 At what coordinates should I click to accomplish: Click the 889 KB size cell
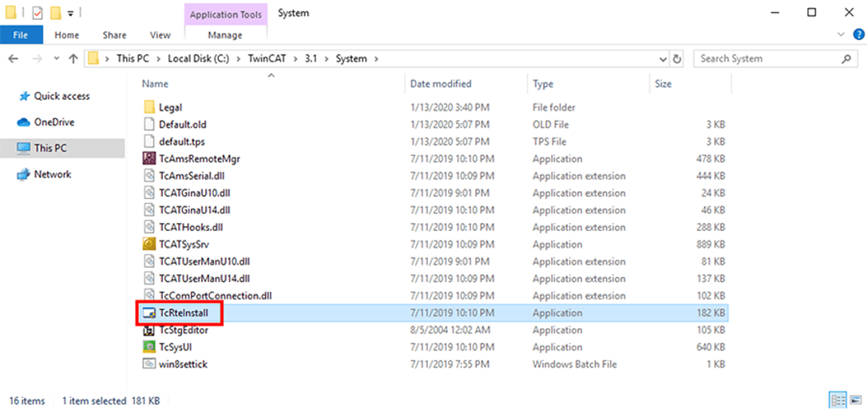[x=710, y=245]
